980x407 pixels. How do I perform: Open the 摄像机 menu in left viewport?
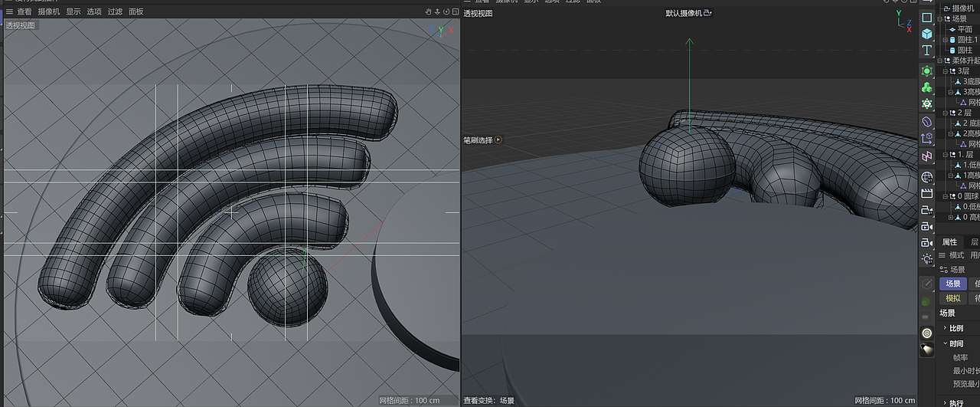point(49,11)
